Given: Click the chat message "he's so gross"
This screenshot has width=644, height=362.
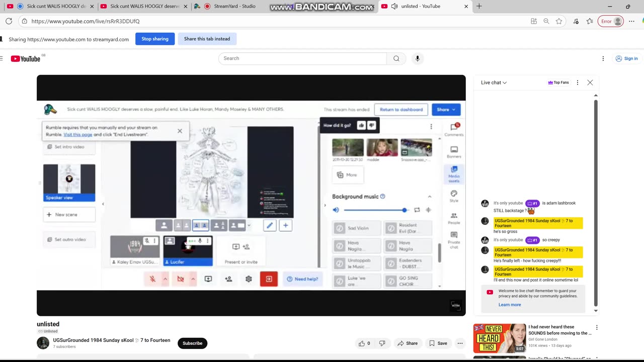Looking at the screenshot, I should 505,231.
